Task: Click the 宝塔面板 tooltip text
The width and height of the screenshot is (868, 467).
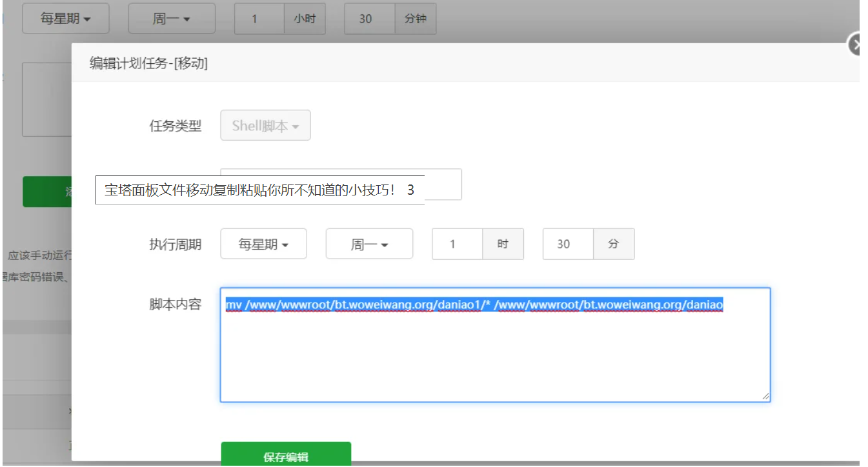Action: (258, 191)
